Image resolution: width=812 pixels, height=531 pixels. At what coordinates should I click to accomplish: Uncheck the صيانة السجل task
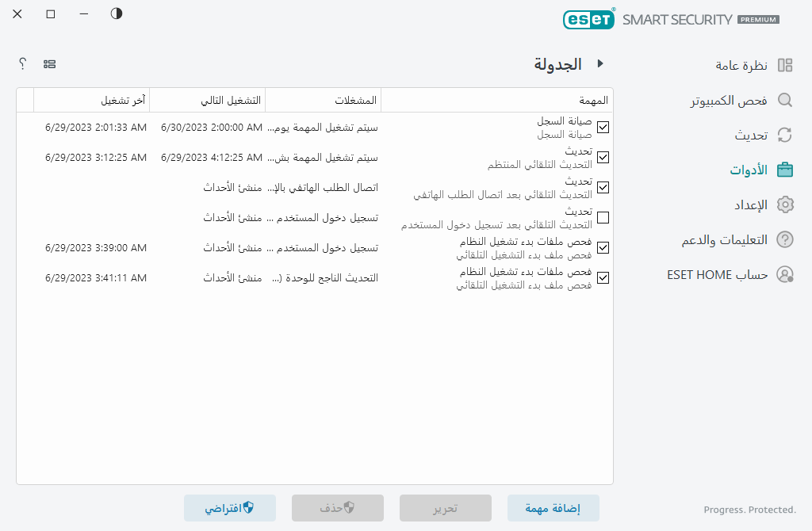[x=603, y=127]
